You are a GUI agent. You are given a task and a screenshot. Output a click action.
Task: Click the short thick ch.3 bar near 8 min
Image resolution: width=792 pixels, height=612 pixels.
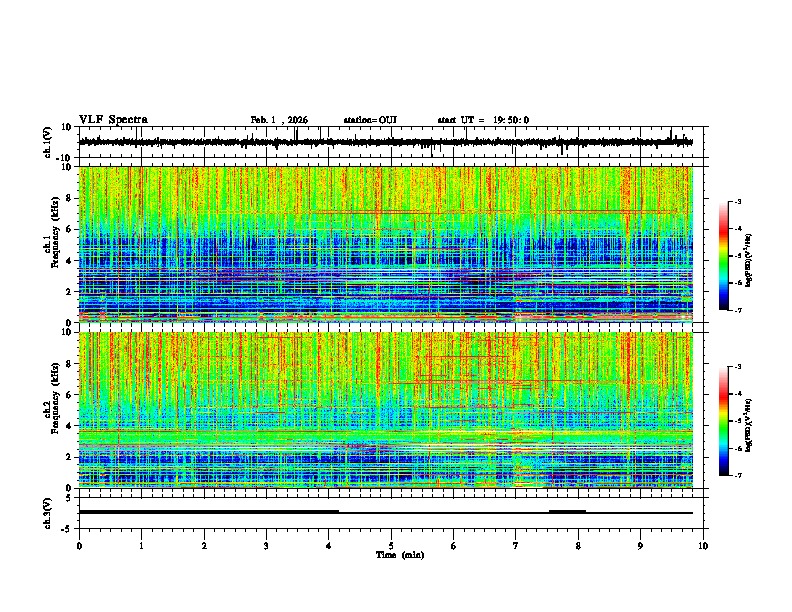567,512
